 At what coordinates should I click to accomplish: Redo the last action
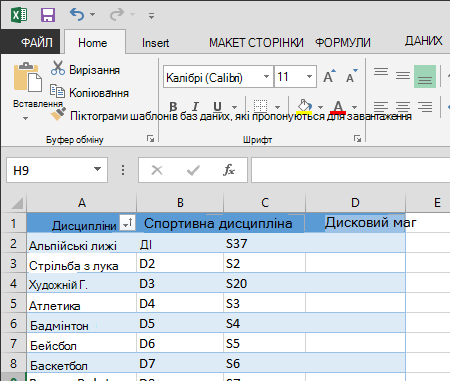(x=117, y=14)
